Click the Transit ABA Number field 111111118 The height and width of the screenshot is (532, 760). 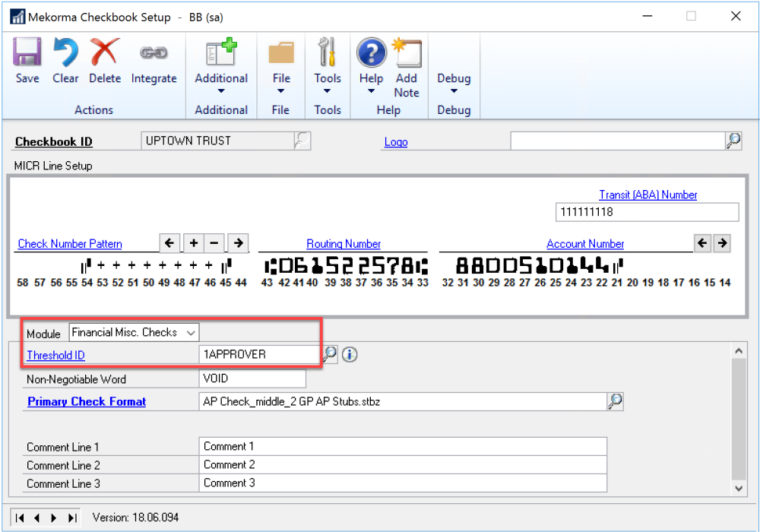pyautogui.click(x=647, y=212)
